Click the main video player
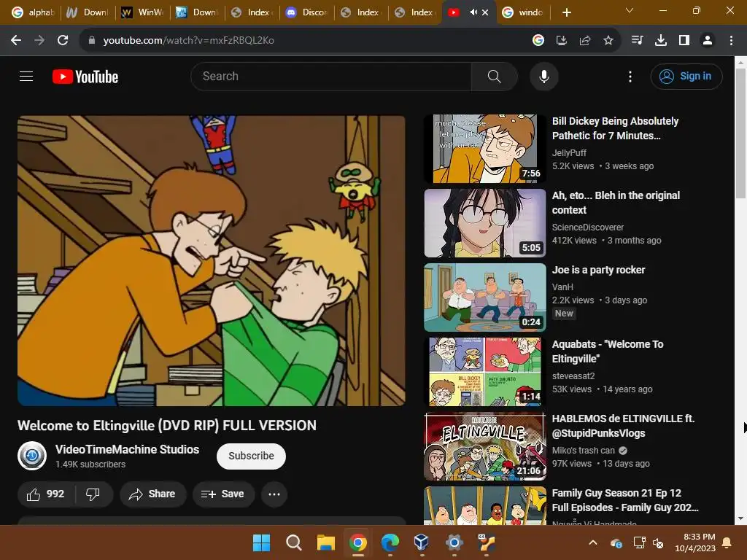The width and height of the screenshot is (747, 560). point(211,260)
